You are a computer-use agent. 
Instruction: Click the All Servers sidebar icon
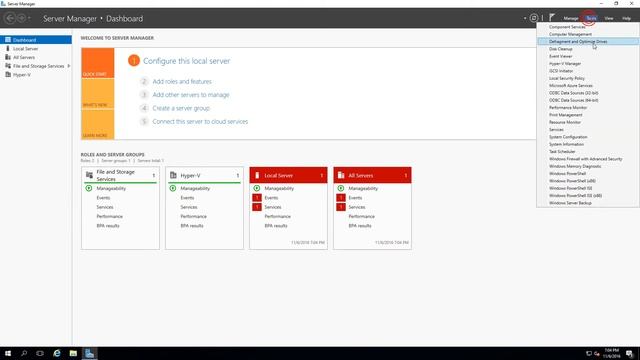[x=8, y=58]
